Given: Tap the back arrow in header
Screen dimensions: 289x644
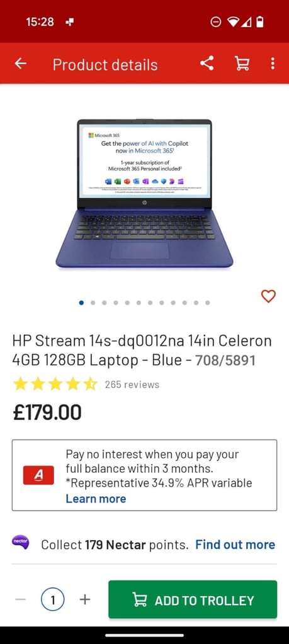Looking at the screenshot, I should pos(20,64).
